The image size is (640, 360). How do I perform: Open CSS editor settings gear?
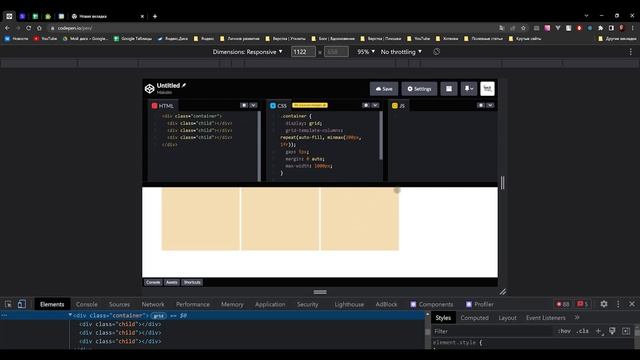[x=366, y=105]
